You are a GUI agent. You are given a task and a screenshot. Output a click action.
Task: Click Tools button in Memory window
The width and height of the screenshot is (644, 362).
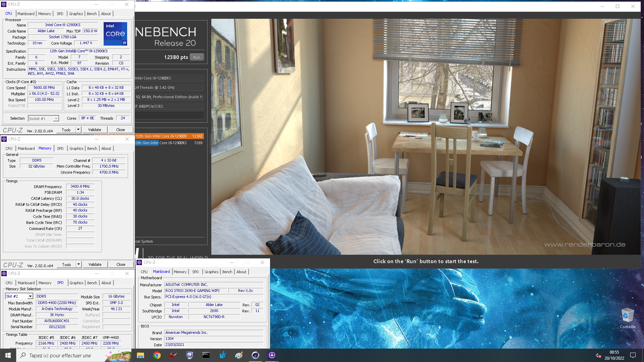66,264
